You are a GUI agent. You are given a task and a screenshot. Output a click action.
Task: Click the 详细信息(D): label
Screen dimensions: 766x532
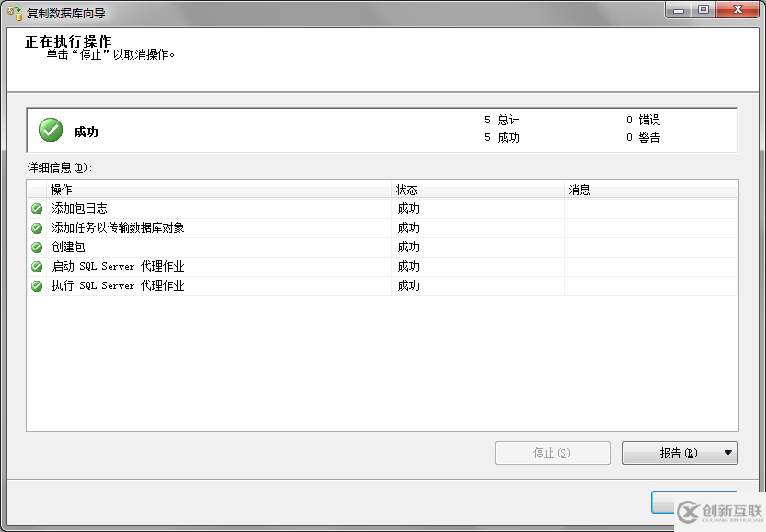coord(60,168)
